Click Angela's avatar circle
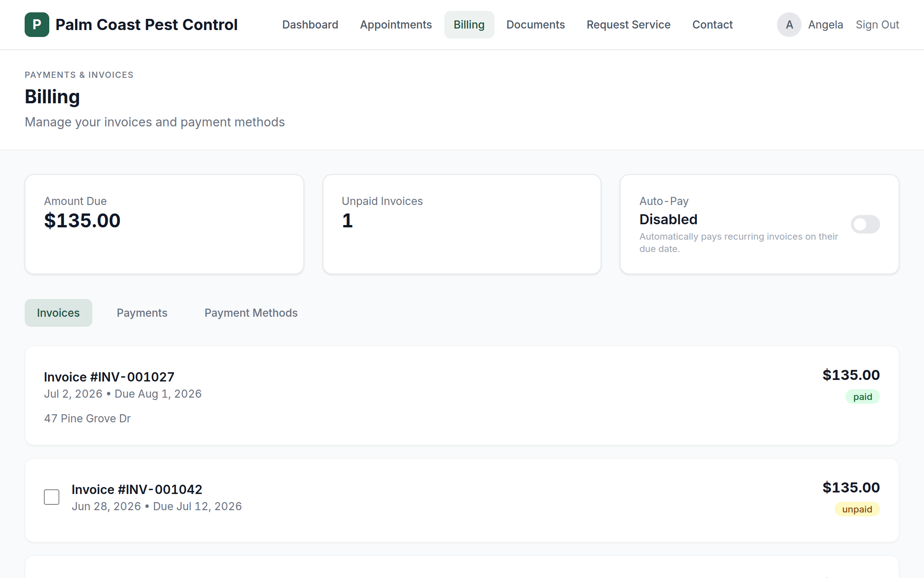This screenshot has height=578, width=924. pos(789,25)
